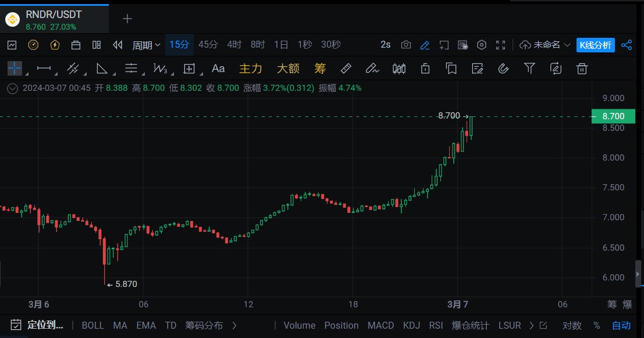Select the Aa text annotation tool
Screen dimensions: 644x338
point(218,69)
